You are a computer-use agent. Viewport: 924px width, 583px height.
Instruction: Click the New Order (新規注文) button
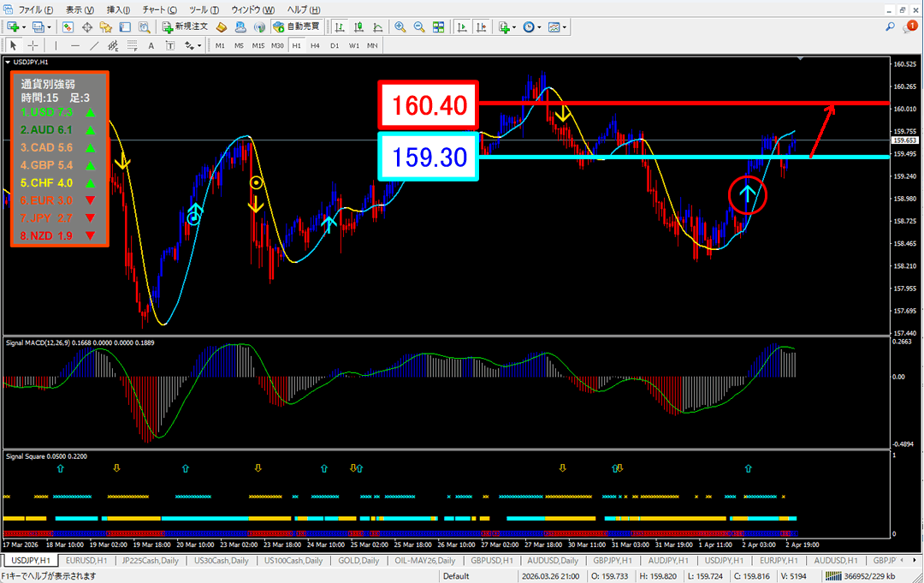[x=185, y=27]
